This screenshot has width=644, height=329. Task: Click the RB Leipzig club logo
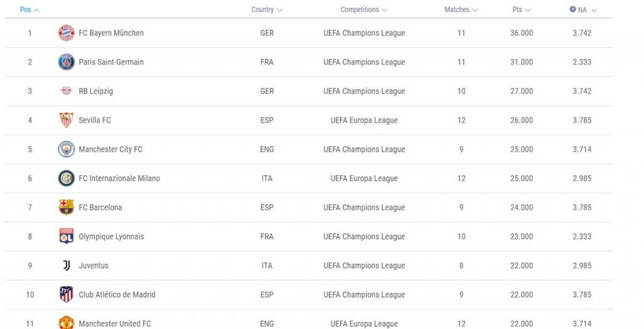[66, 91]
